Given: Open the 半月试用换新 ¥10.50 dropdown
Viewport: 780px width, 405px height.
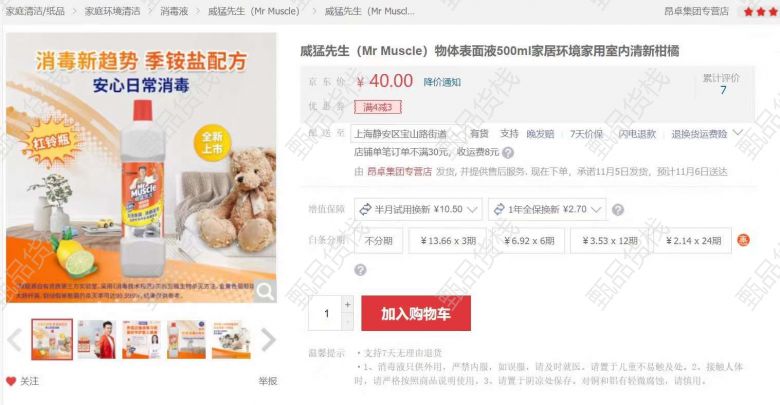Looking at the screenshot, I should [x=418, y=209].
